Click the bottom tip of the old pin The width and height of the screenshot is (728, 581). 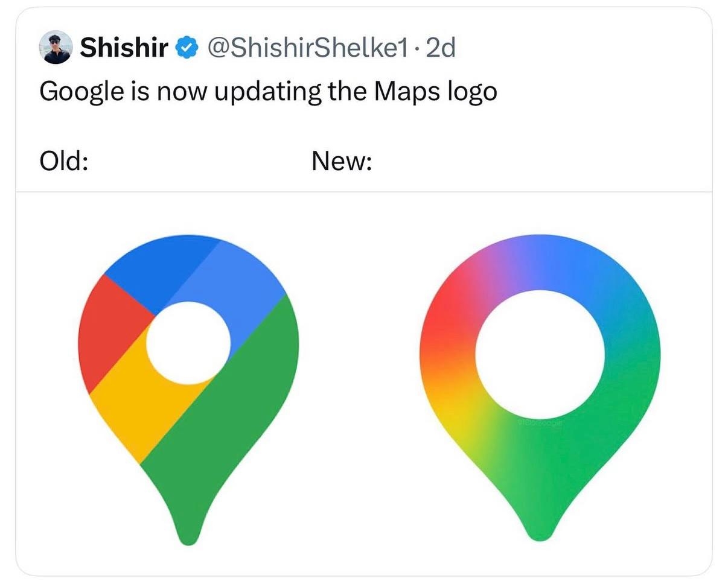(189, 536)
